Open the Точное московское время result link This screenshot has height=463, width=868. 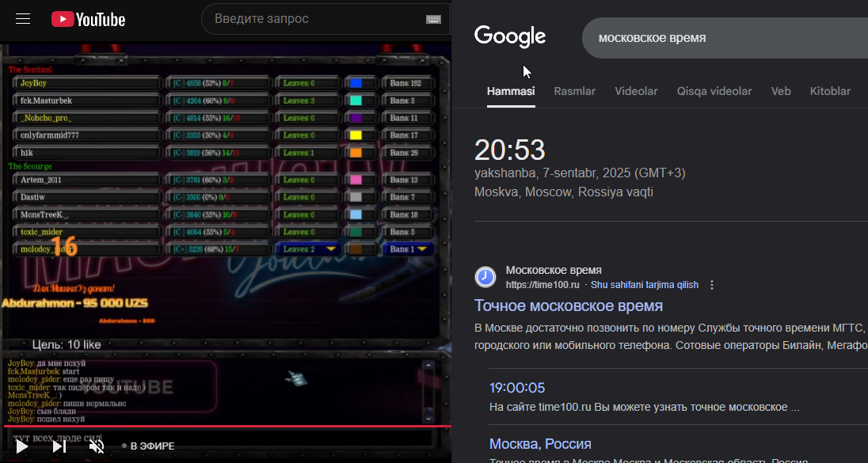click(569, 306)
